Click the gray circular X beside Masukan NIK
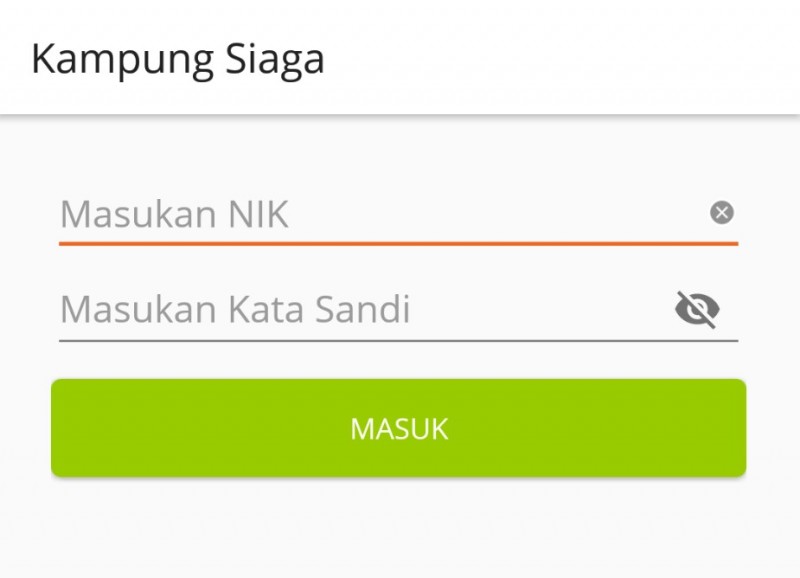The width and height of the screenshot is (800, 578). (x=721, y=212)
